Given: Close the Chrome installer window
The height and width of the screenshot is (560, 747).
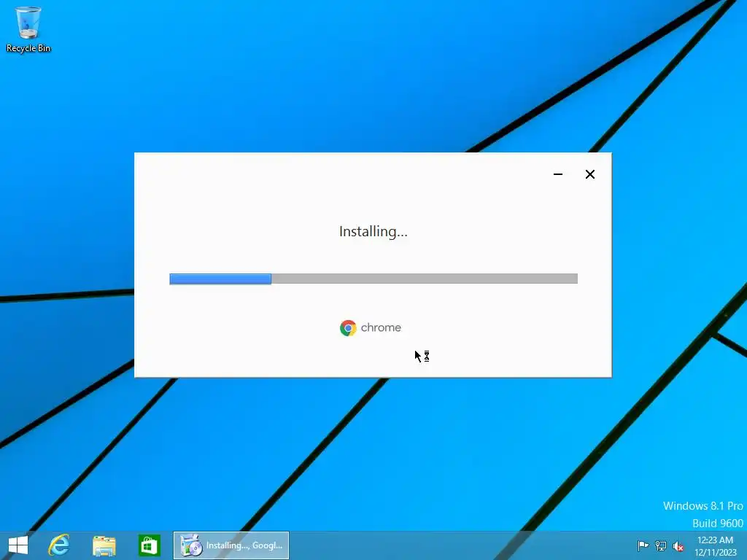Looking at the screenshot, I should point(589,174).
